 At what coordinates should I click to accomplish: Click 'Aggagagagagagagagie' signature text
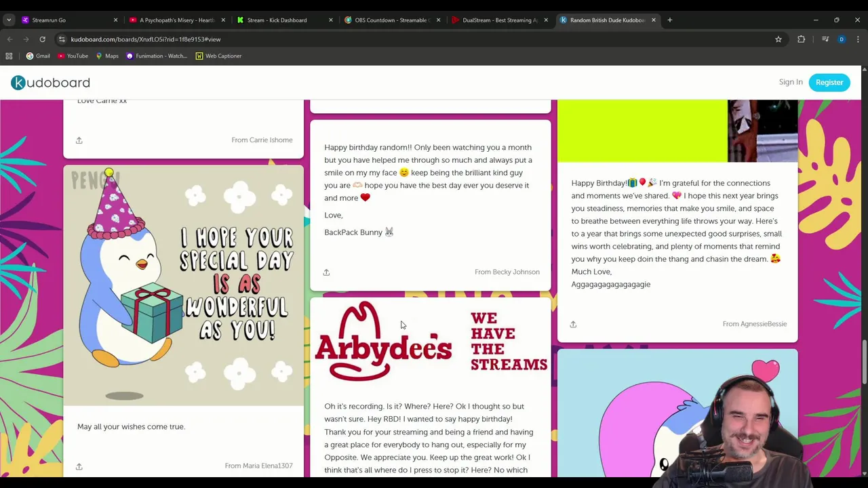click(610, 285)
